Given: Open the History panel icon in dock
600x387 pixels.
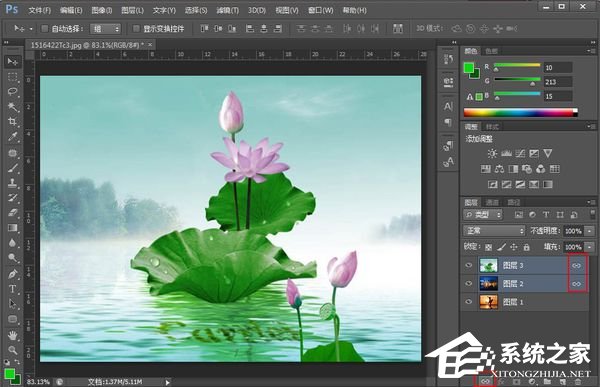Looking at the screenshot, I should point(448,59).
